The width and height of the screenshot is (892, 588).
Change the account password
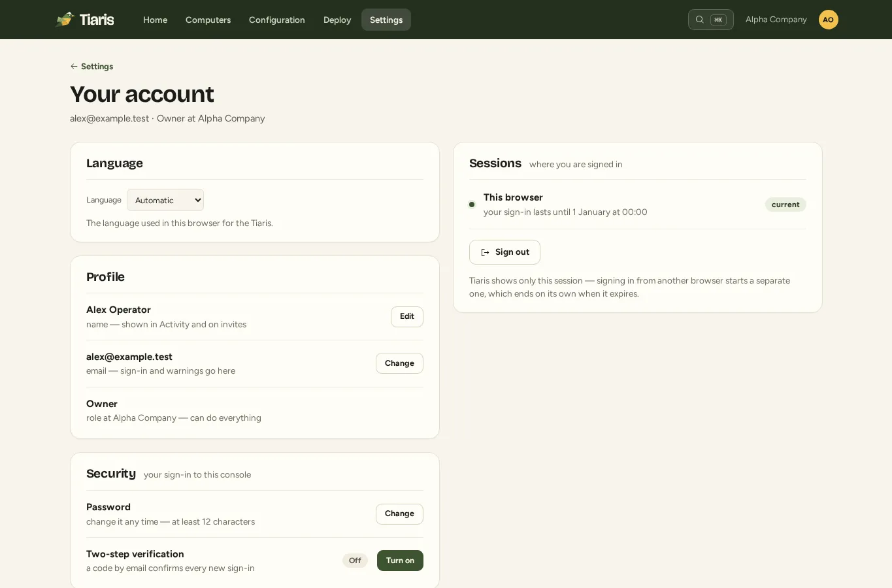(399, 514)
